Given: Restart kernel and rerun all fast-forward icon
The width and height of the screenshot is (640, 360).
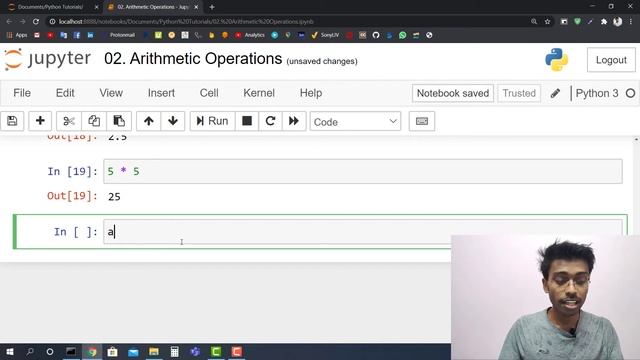Looking at the screenshot, I should pyautogui.click(x=294, y=121).
